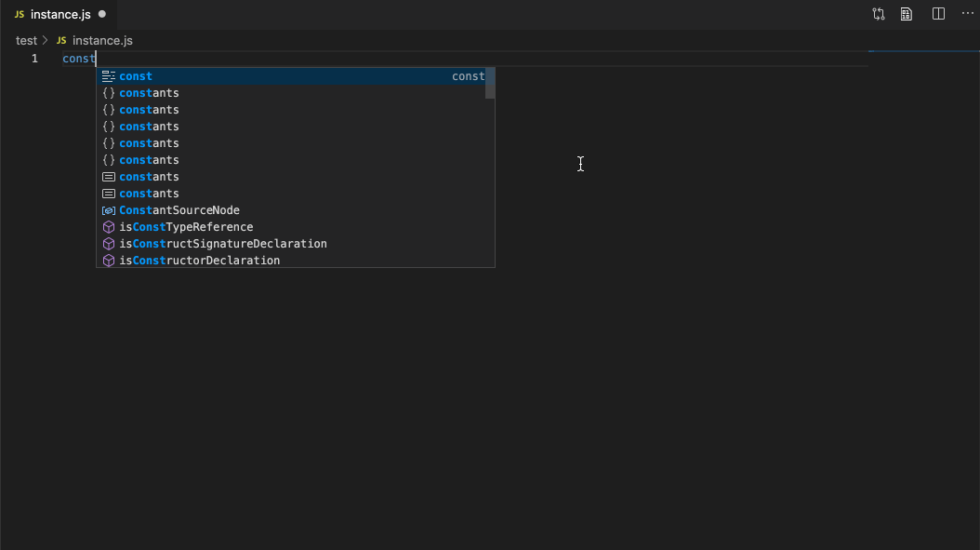Click the binary file icon in editor toolbar

click(907, 14)
